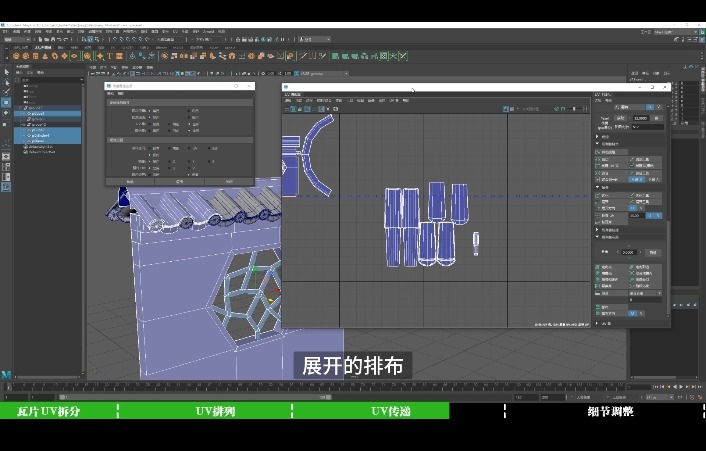Open the workspace selector dropdown at top right

[674, 32]
